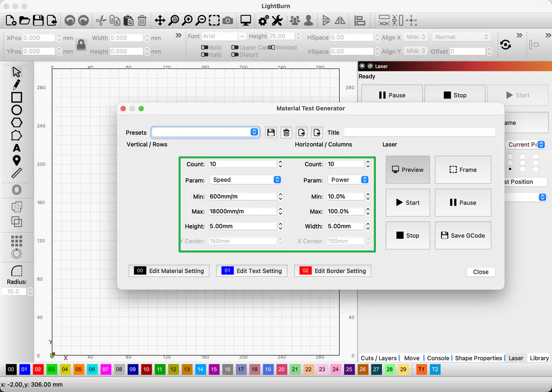This screenshot has width=552, height=392.
Task: Click Save GCode button
Action: pyautogui.click(x=463, y=236)
